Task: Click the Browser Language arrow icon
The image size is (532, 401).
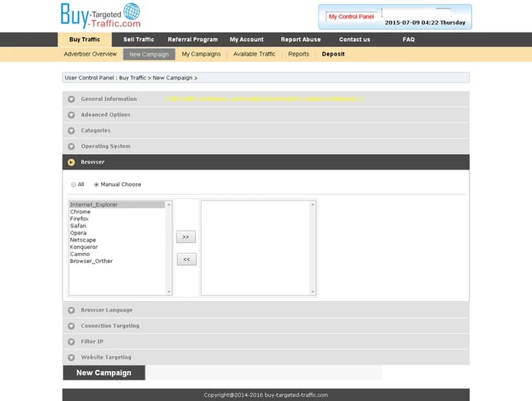Action: click(x=71, y=310)
